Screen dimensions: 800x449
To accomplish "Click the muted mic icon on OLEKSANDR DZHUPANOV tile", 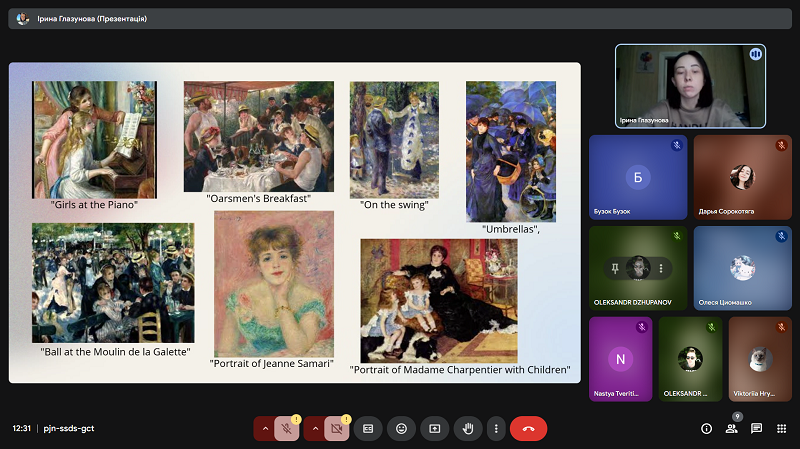I will point(677,236).
